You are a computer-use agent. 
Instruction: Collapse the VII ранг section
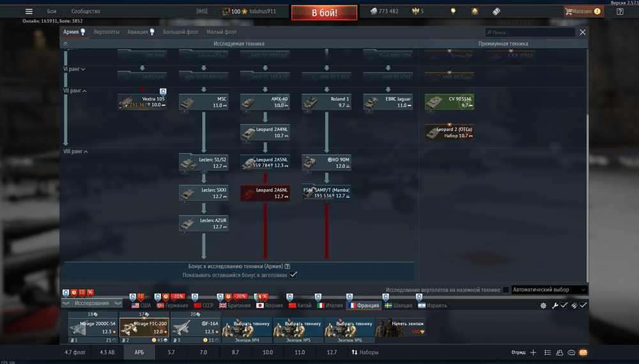[75, 91]
